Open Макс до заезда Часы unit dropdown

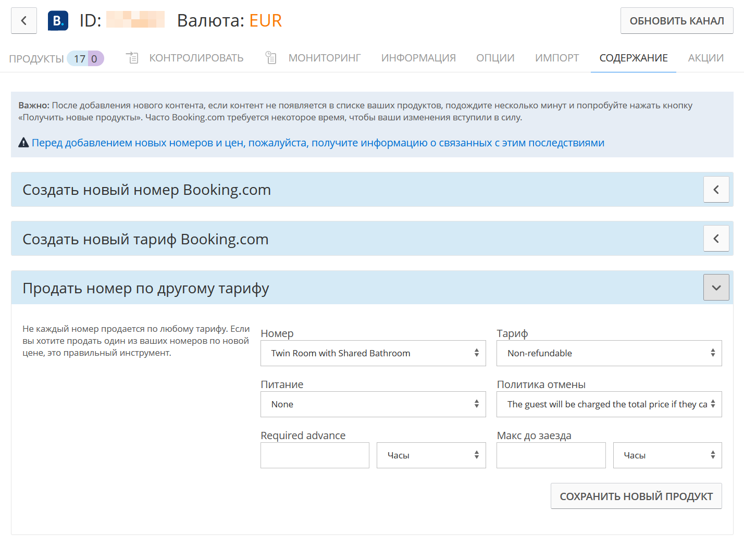[x=667, y=455]
